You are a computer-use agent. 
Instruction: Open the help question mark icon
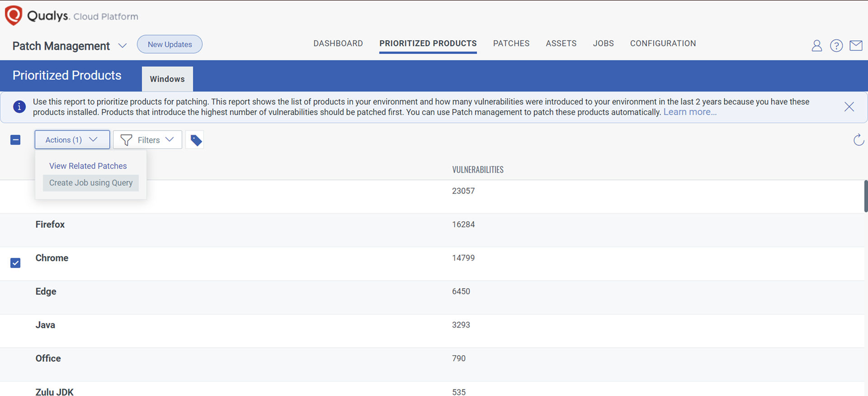point(836,46)
